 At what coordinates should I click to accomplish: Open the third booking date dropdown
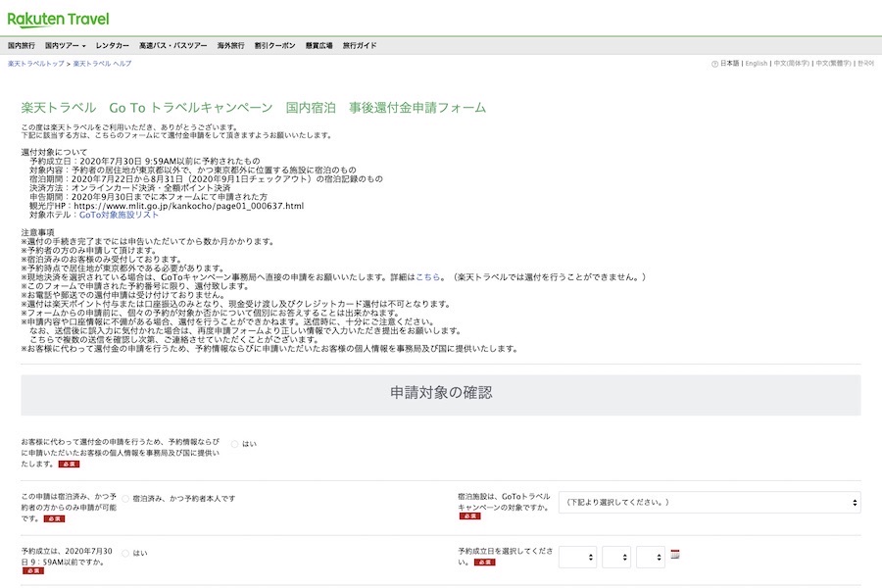651,557
